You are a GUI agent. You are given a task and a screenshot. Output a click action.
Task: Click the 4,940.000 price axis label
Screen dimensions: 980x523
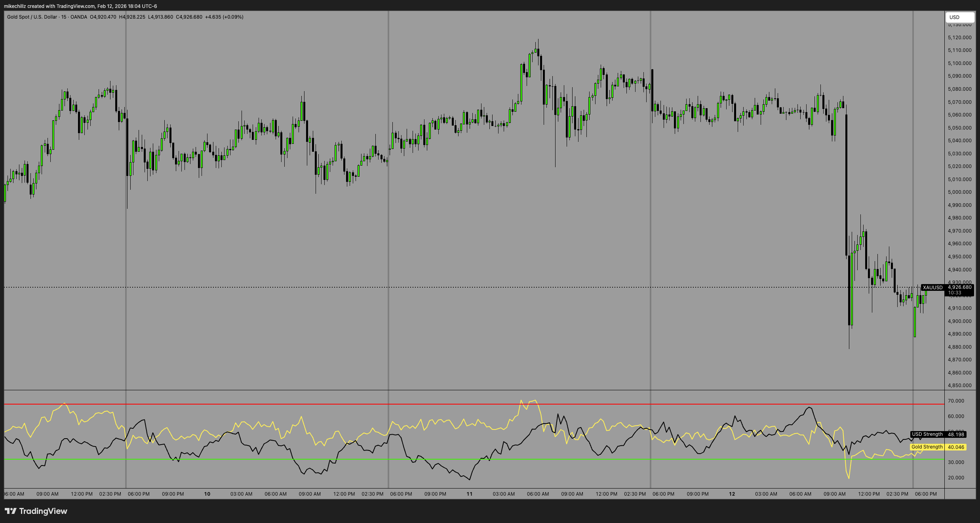pos(959,270)
